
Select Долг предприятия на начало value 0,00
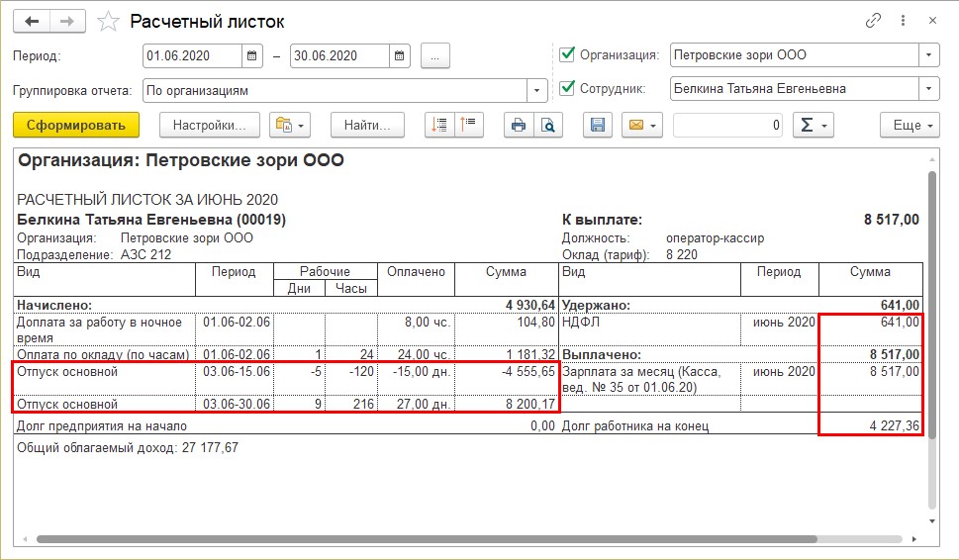coord(542,425)
